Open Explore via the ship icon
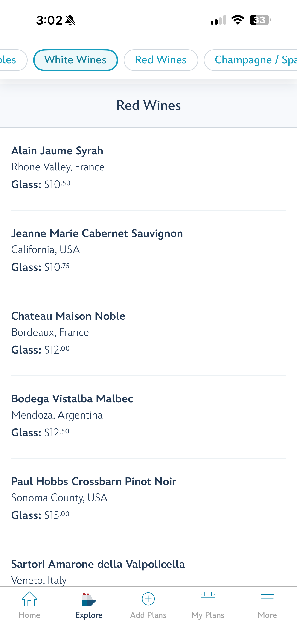This screenshot has width=297, height=644. click(x=89, y=600)
